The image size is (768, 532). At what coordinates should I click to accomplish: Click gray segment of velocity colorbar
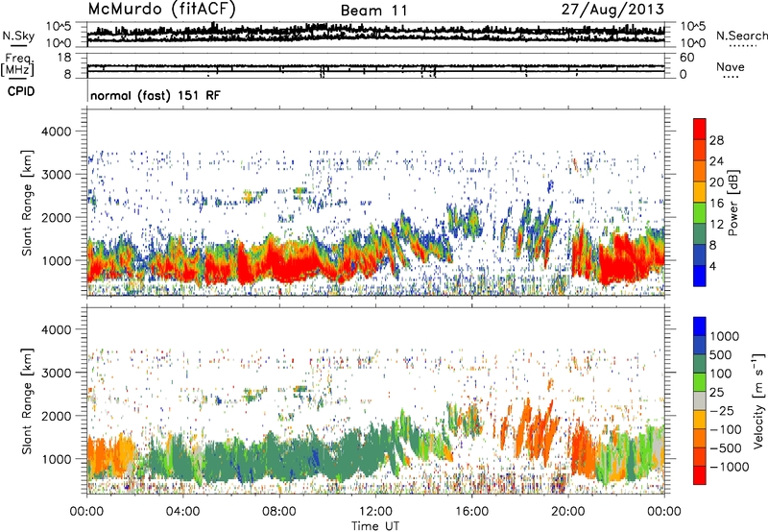click(x=700, y=401)
